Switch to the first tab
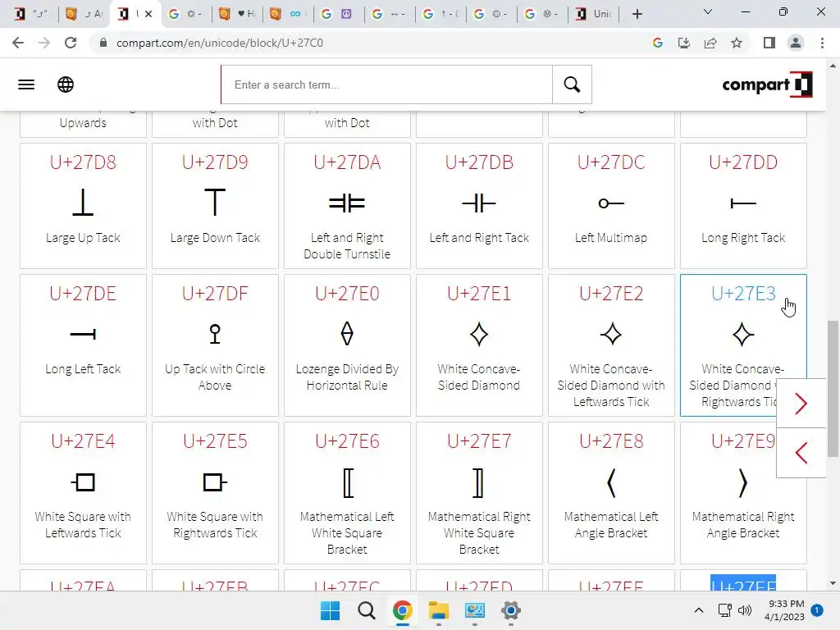 click(x=33, y=14)
